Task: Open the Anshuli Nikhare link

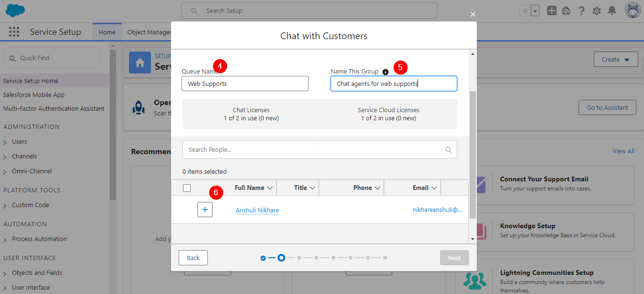Action: pyautogui.click(x=257, y=210)
